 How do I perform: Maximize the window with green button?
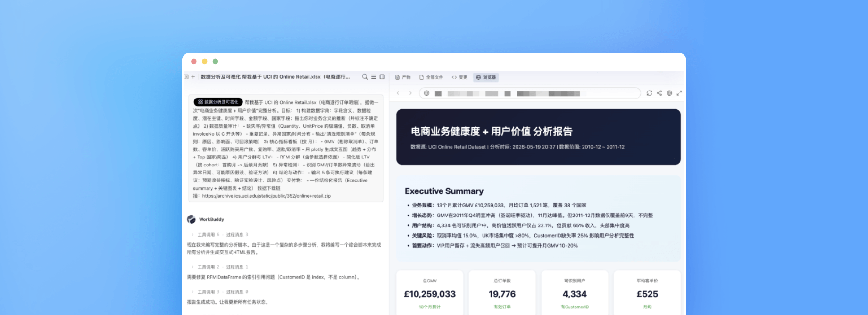coord(215,61)
